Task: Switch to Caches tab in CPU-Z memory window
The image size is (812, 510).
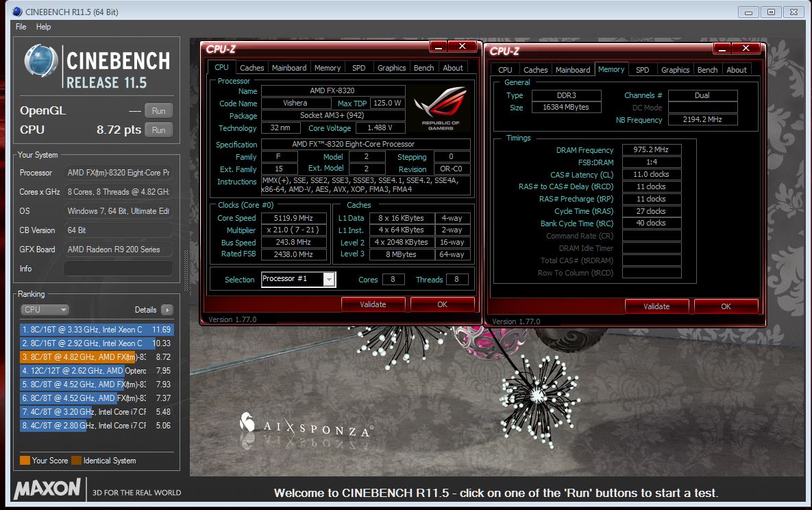Action: [535, 69]
